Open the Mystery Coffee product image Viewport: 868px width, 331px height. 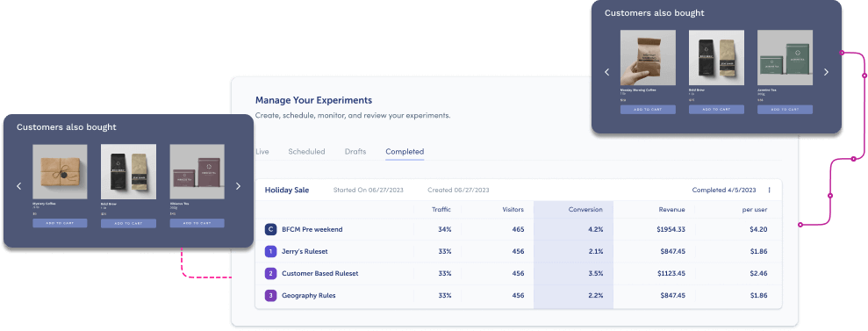(60, 171)
